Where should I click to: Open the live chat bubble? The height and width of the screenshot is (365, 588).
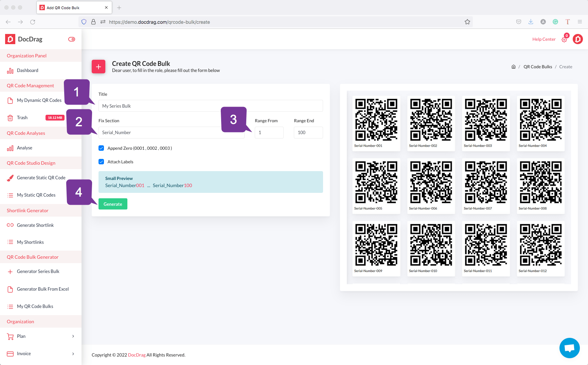pyautogui.click(x=570, y=348)
